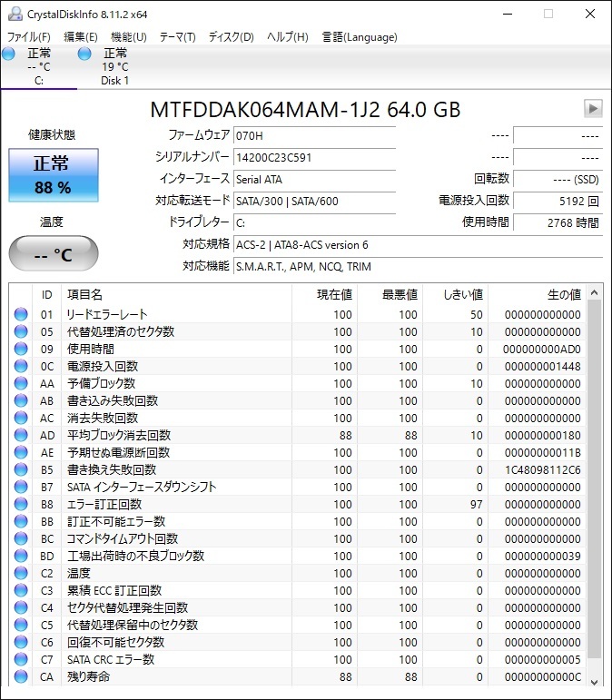Click the power on count 5192 回
This screenshot has height=700, width=612.
pos(558,202)
